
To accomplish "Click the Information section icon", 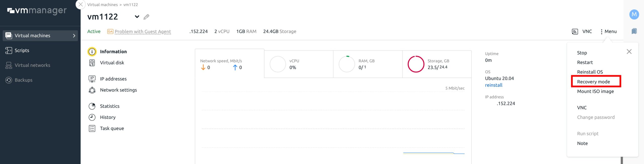I will 92,52.
